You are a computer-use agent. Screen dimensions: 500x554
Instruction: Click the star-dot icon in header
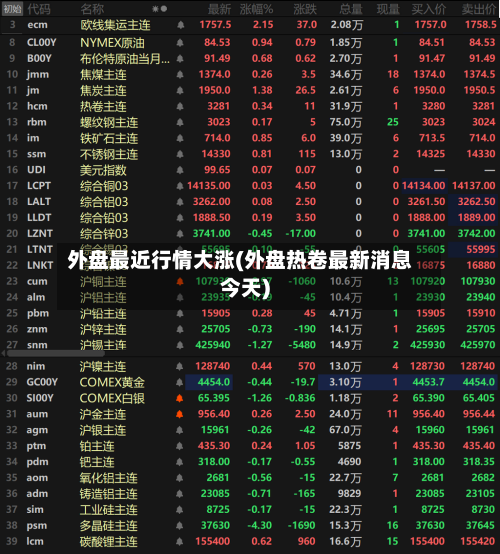pyautogui.click(x=159, y=9)
